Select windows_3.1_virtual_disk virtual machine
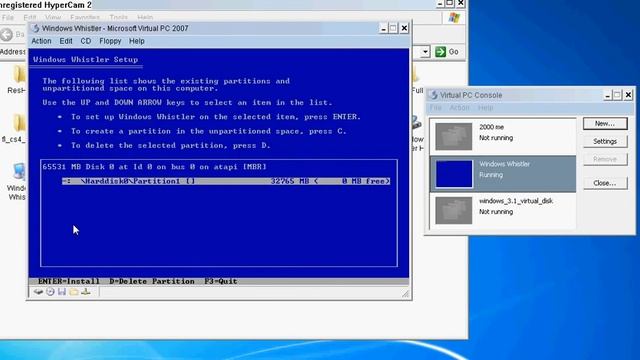This screenshot has height=360, width=640. pyautogui.click(x=503, y=210)
